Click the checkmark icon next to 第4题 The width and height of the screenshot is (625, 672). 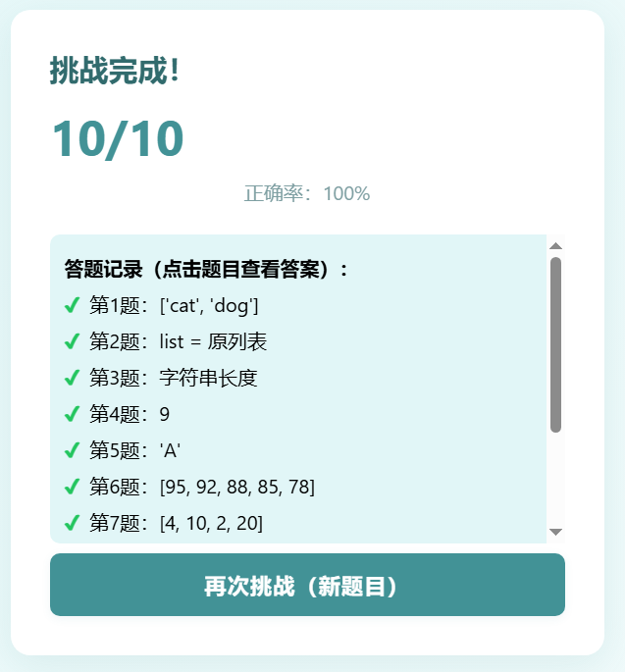[x=72, y=414]
